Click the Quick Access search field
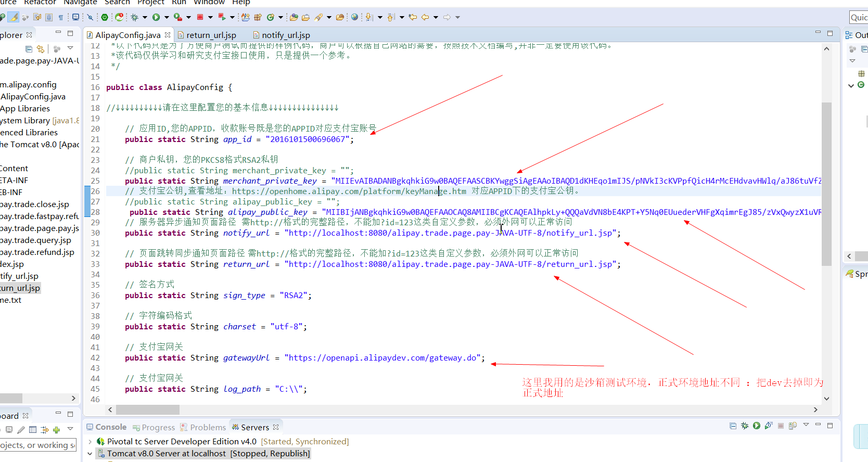The image size is (868, 462). point(859,17)
